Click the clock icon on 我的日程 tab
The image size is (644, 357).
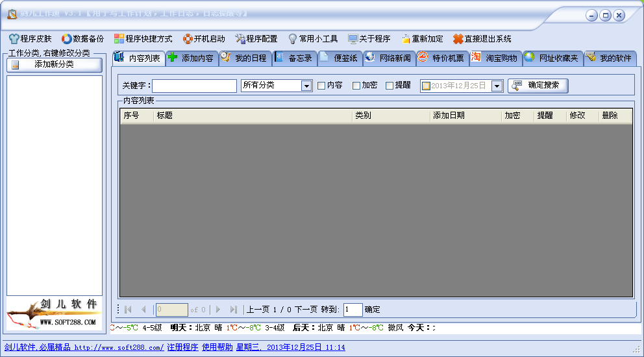(225, 57)
